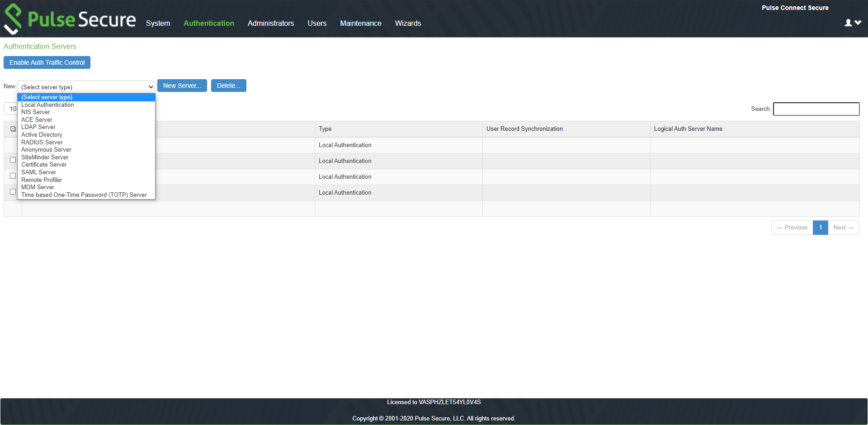
Task: Click the Pulse Secure logo
Action: pyautogui.click(x=70, y=19)
